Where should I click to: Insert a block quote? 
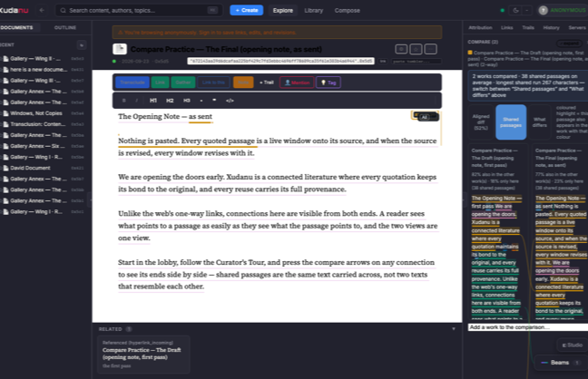214,101
